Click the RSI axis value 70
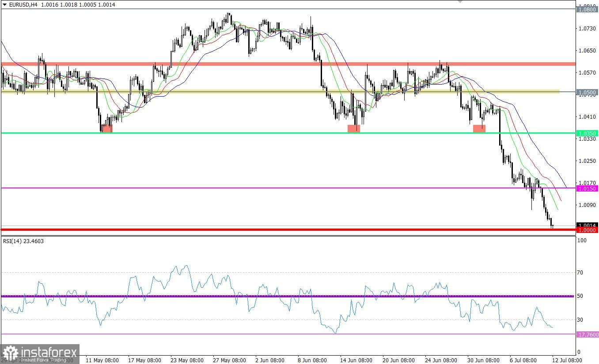This screenshot has width=599, height=364. pos(581,273)
